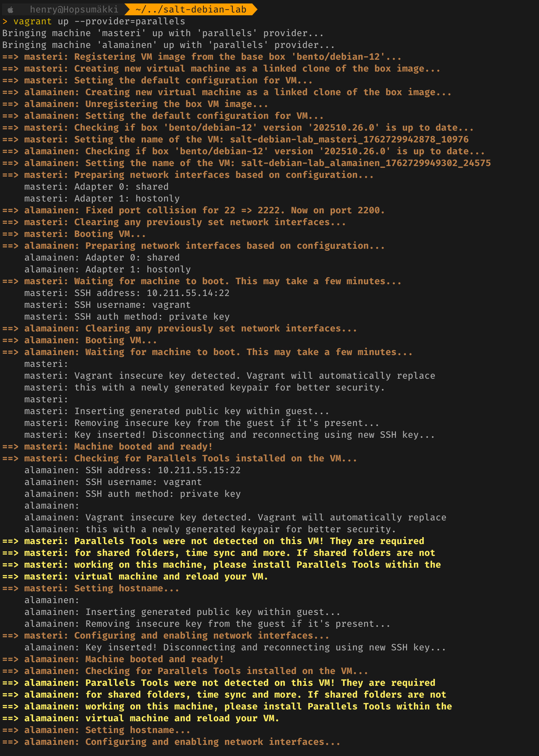
Task: Click the Apple logo in the prompt
Action: [10, 10]
